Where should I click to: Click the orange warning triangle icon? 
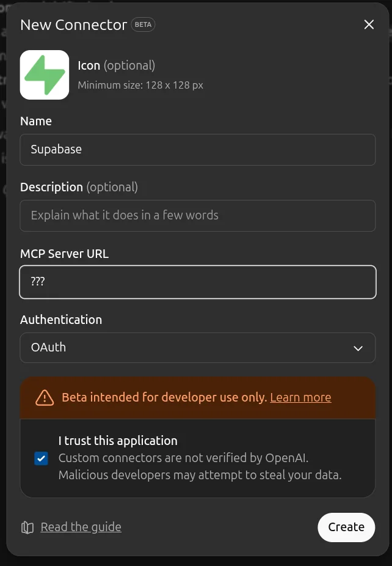(45, 398)
